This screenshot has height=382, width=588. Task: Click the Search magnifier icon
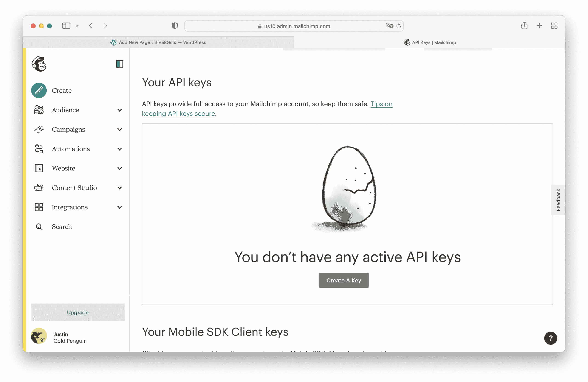(39, 227)
